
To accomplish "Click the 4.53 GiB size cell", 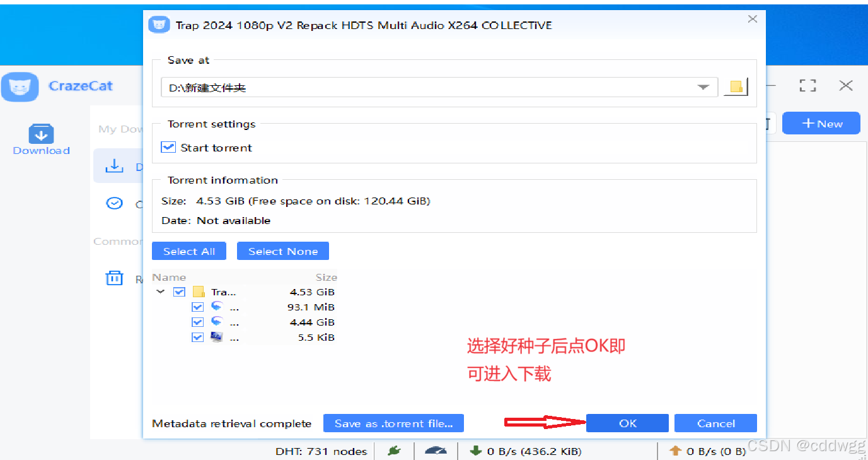I will pos(312,292).
